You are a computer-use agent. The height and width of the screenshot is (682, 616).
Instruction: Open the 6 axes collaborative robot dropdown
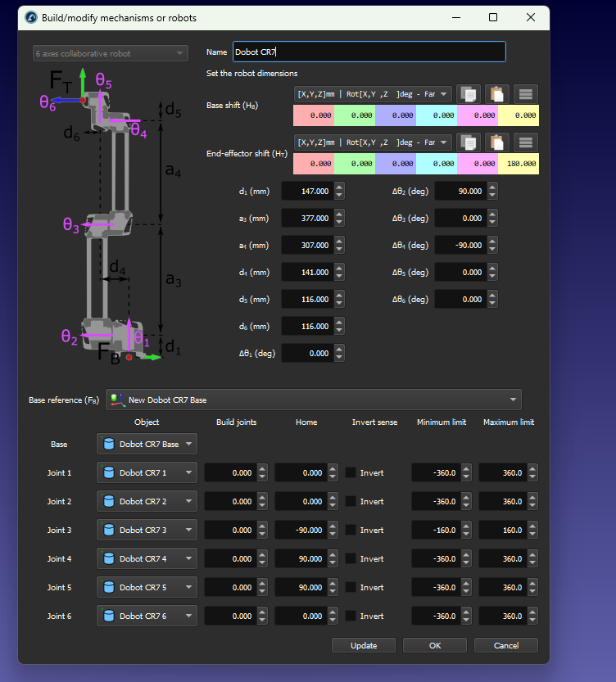(180, 54)
